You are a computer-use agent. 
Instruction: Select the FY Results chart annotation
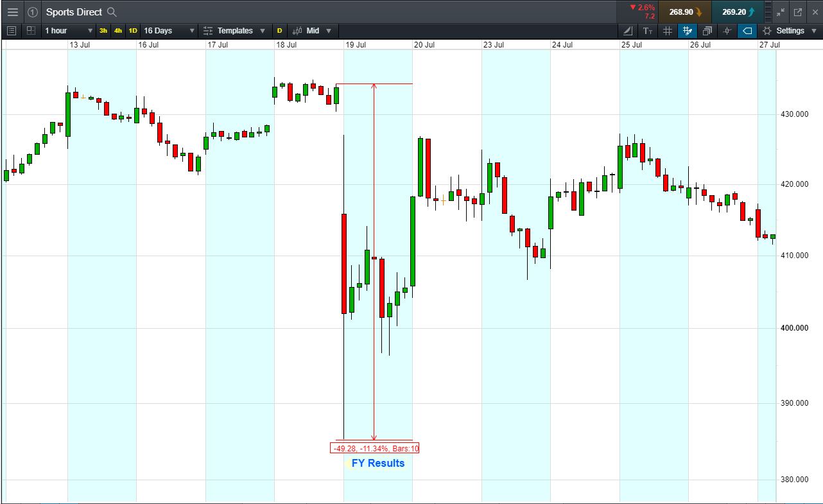point(378,463)
